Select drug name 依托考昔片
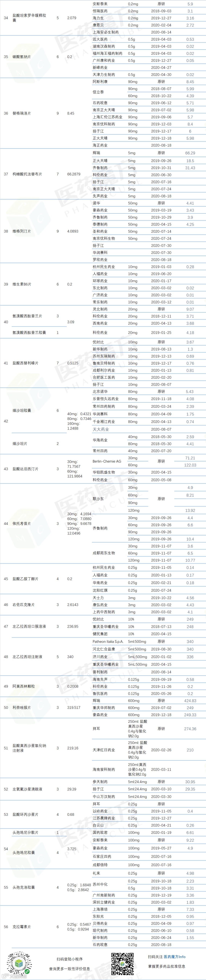The width and height of the screenshot is (206, 980). pyautogui.click(x=22, y=523)
